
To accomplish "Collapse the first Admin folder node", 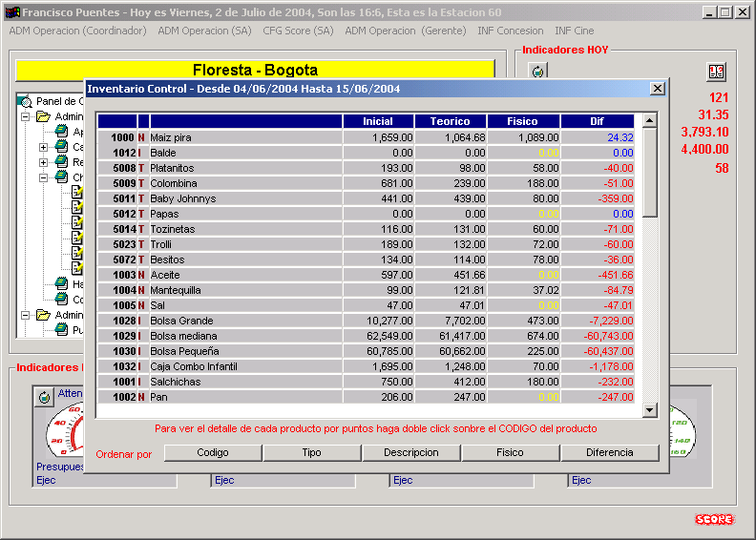I will pyautogui.click(x=25, y=116).
